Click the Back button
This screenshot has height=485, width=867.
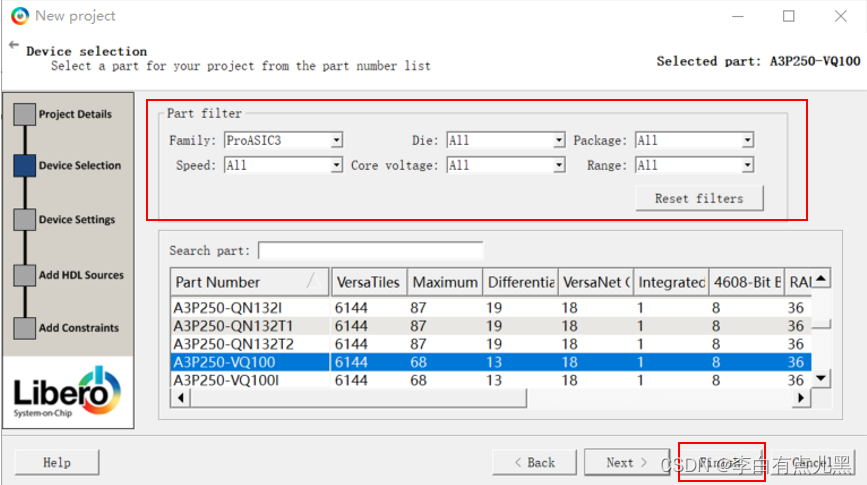[x=535, y=462]
